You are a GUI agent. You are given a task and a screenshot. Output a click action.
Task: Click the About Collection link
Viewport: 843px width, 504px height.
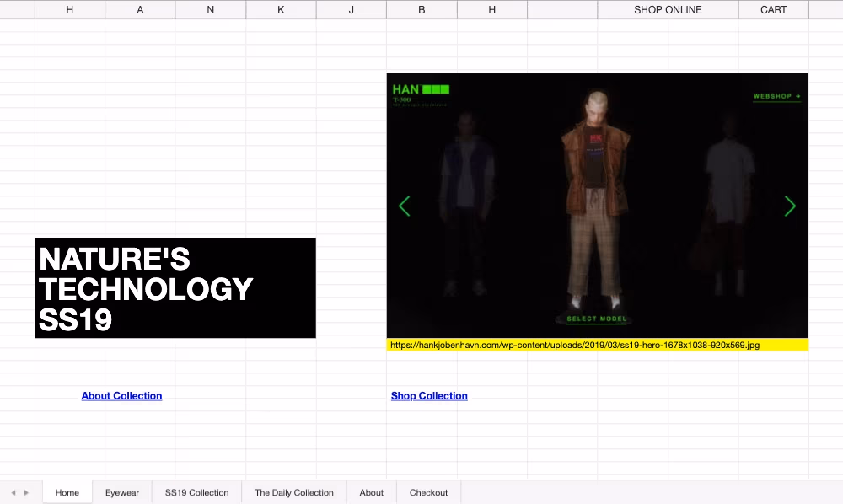(121, 396)
